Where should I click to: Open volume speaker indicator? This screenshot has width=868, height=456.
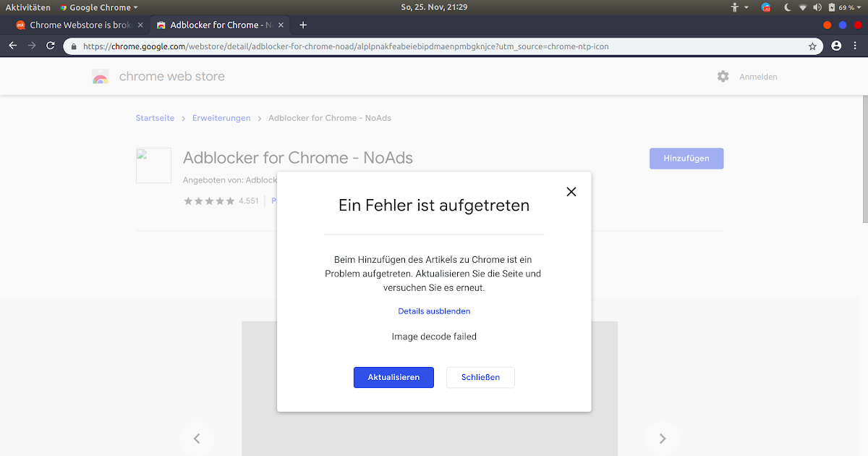point(817,7)
